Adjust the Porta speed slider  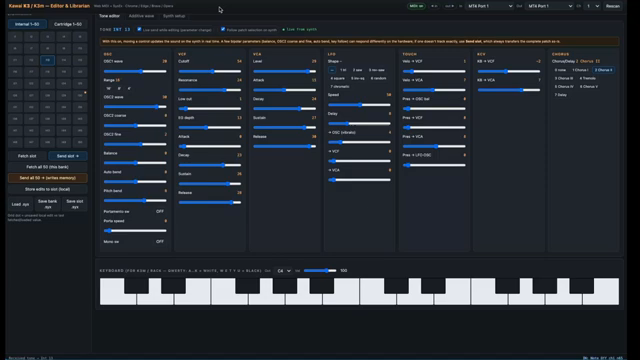pyautogui.click(x=135, y=231)
